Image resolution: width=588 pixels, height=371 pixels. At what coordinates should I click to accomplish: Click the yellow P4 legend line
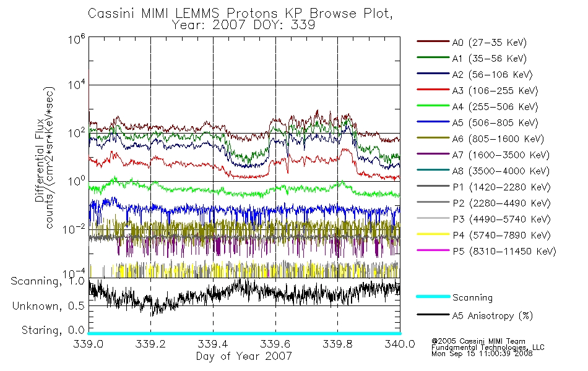(x=433, y=234)
